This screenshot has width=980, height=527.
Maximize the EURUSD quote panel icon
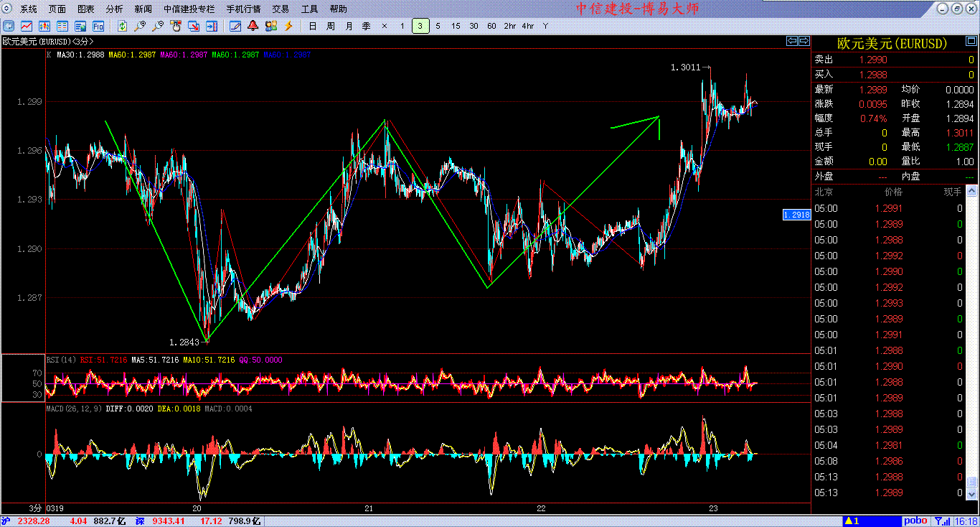[x=971, y=42]
